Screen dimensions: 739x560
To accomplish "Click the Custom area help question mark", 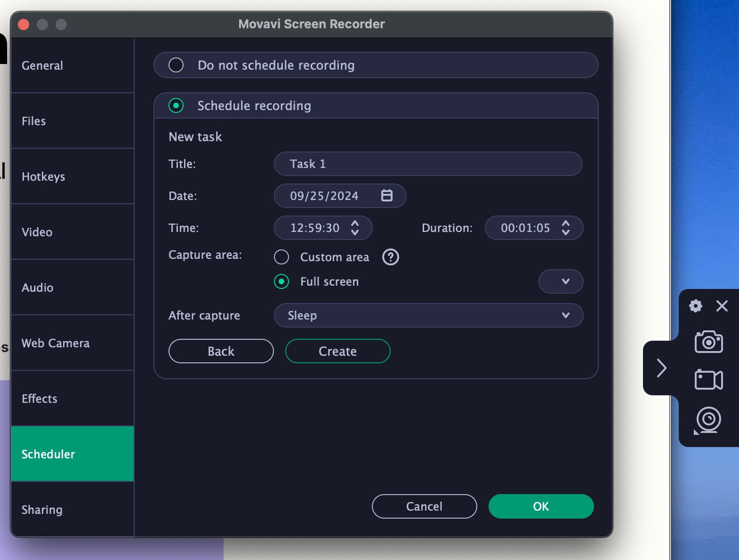I will (391, 257).
